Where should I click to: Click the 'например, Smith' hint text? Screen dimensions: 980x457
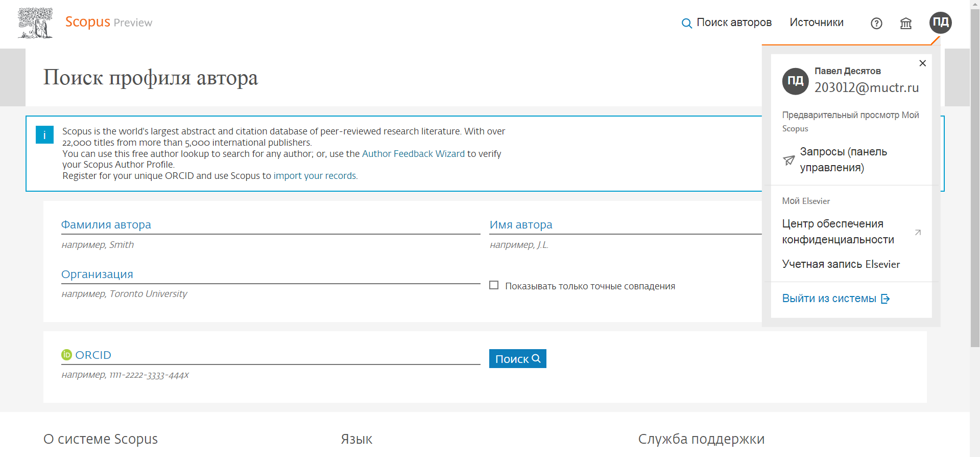click(98, 245)
